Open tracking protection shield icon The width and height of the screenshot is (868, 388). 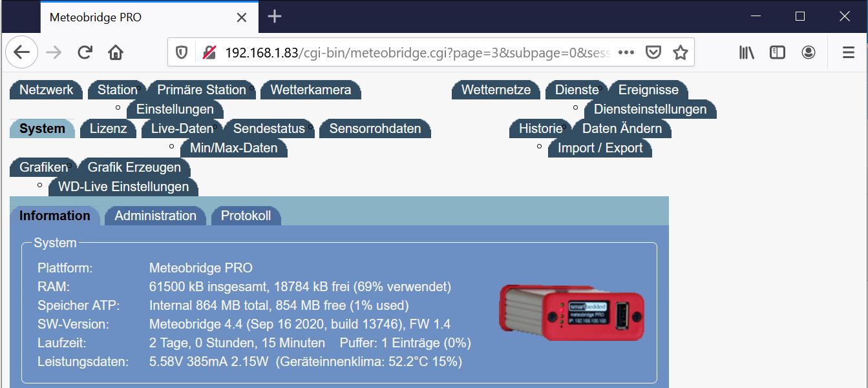pos(182,52)
